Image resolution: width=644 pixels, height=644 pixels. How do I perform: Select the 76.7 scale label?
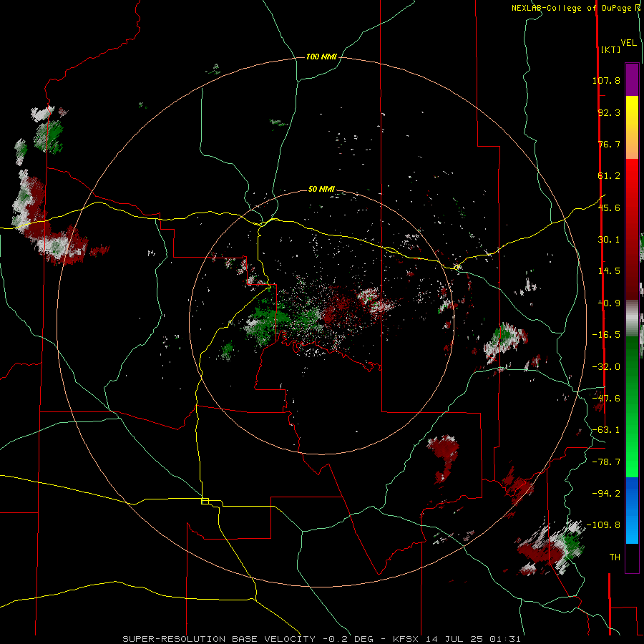(x=609, y=144)
